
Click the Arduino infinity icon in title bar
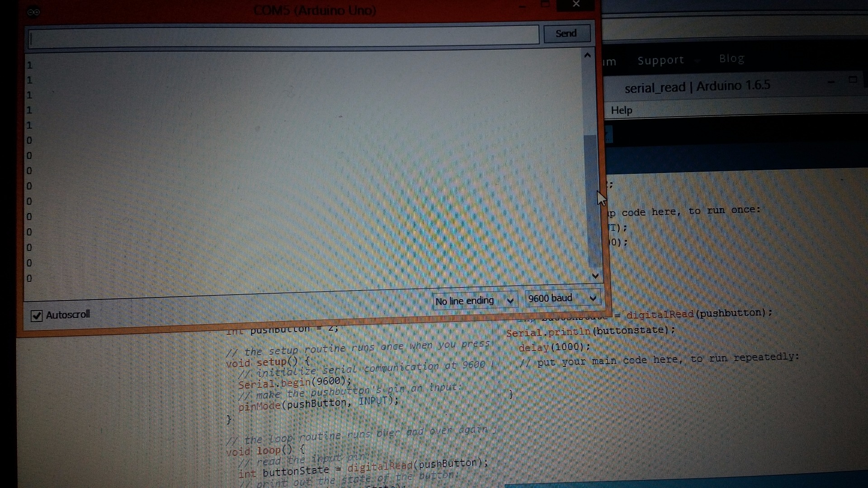pyautogui.click(x=33, y=12)
